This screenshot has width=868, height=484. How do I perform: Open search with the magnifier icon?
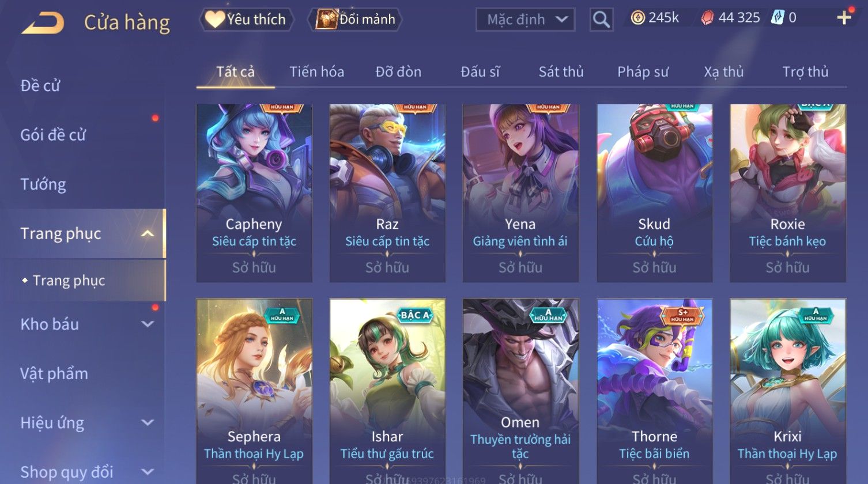(x=601, y=20)
